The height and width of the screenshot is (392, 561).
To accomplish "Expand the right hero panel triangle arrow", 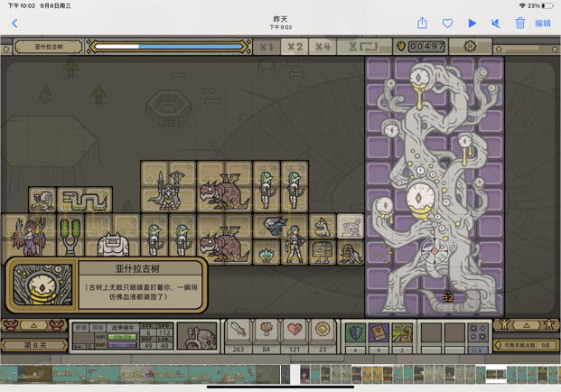I will pyautogui.click(x=526, y=325).
